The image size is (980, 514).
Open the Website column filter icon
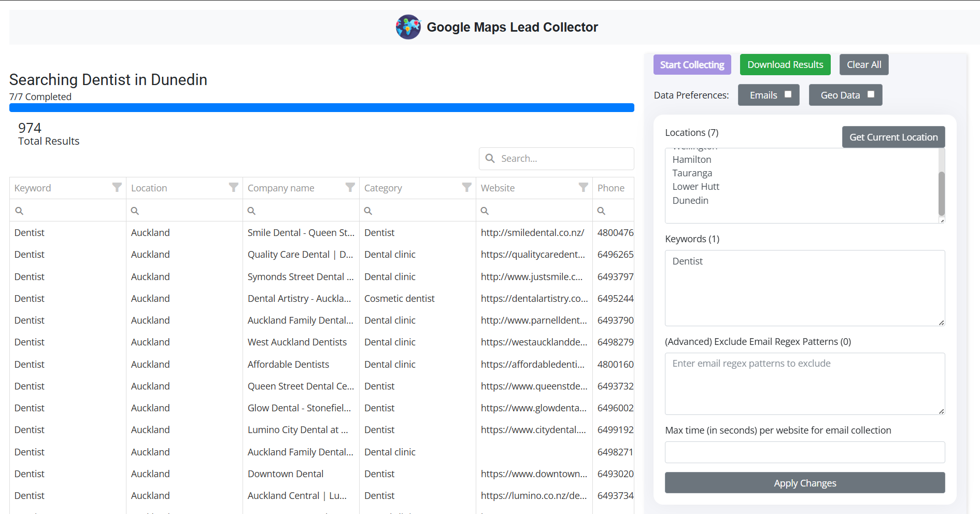click(x=584, y=187)
